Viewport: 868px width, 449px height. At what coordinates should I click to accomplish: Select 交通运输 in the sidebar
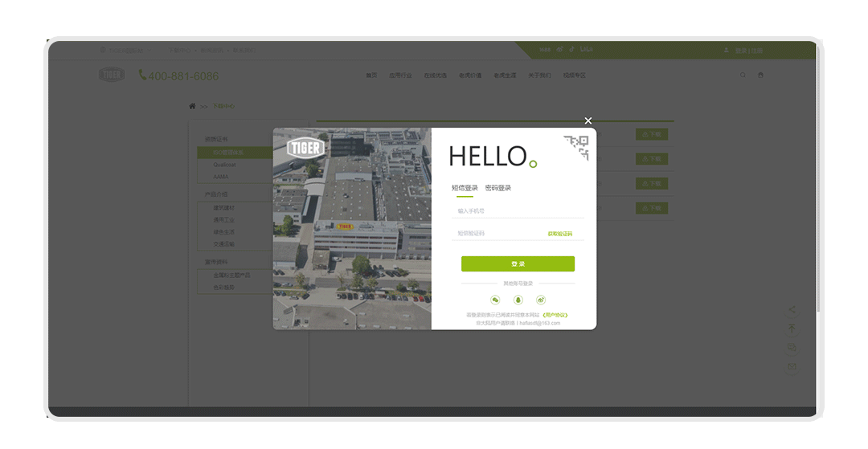click(x=223, y=244)
